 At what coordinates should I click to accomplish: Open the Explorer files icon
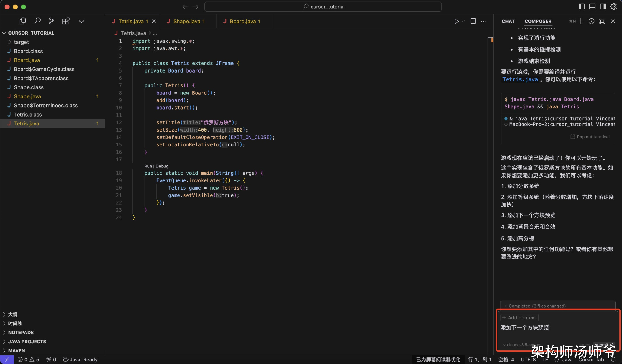click(22, 21)
